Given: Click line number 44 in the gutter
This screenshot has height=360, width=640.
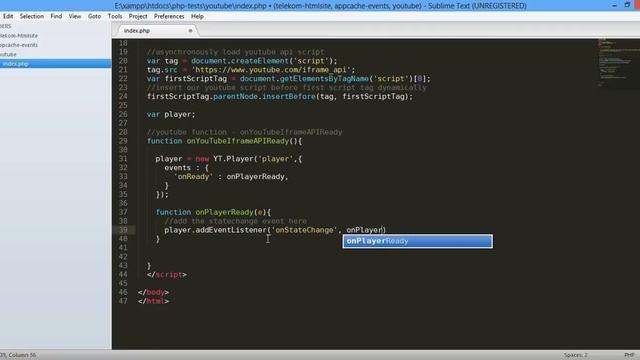Looking at the screenshot, I should 123,274.
